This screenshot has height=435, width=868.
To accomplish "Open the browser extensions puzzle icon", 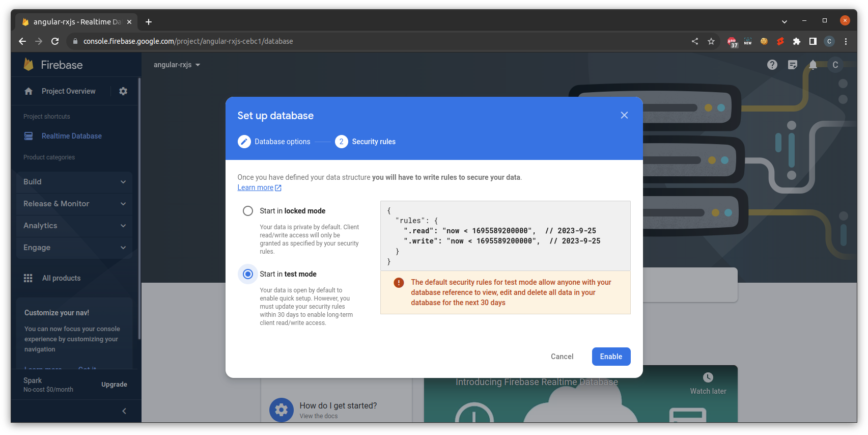I will click(x=797, y=41).
